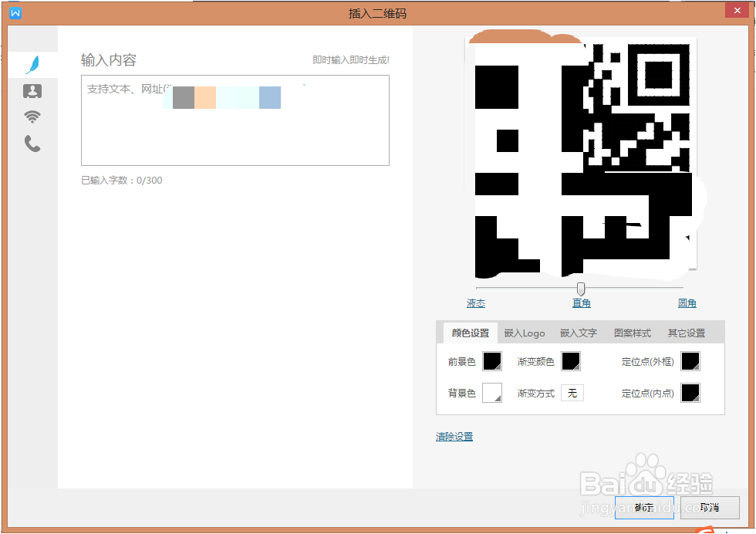Click the 清除设置 link

[x=454, y=437]
